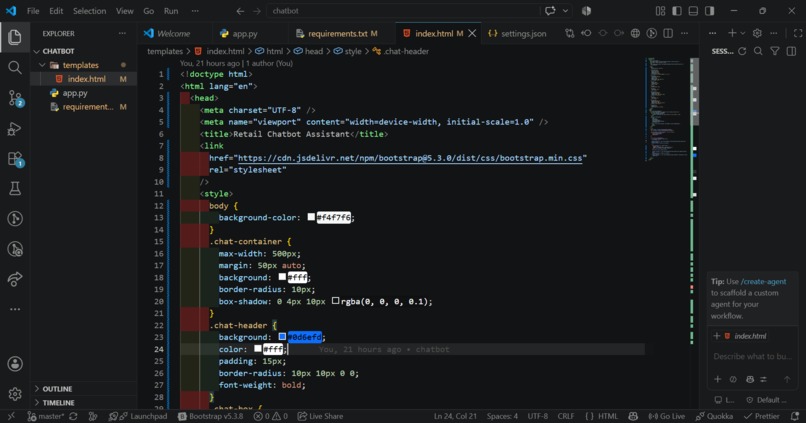Screen dimensions: 806x423
Task: Toggle primary side bar visibility
Action: (x=677, y=11)
